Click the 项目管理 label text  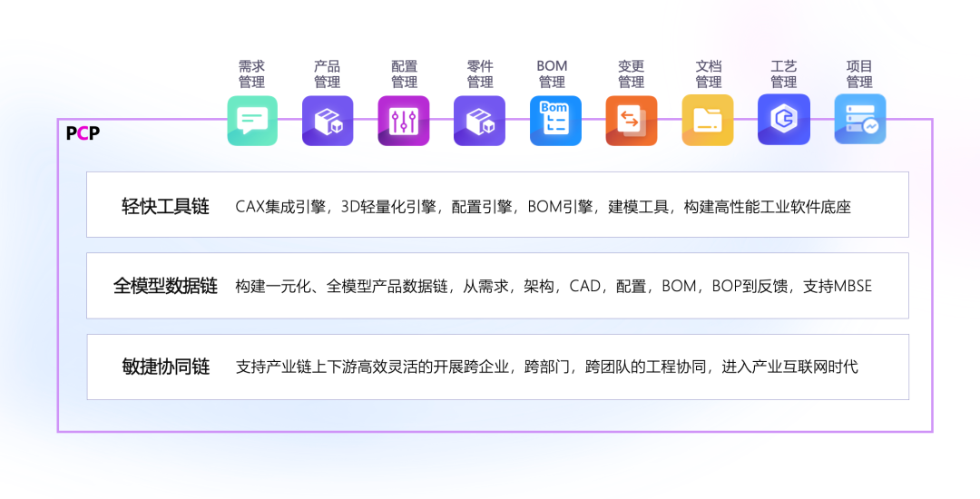click(x=859, y=73)
